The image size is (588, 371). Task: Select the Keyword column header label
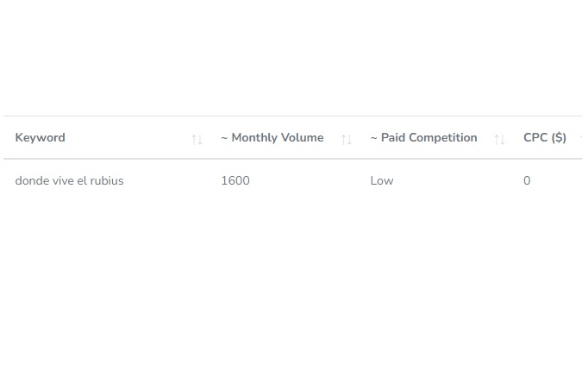click(40, 138)
